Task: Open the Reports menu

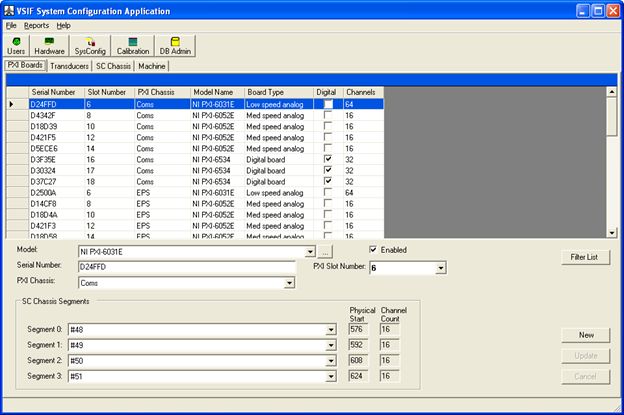Action: (36, 26)
